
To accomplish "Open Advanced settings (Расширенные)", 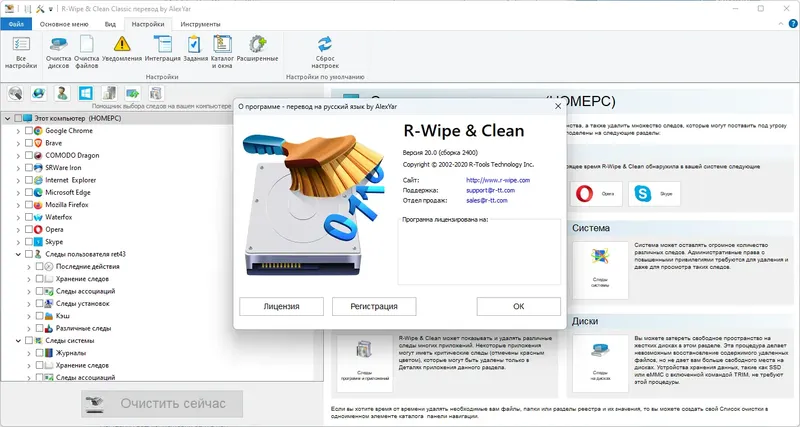I will click(258, 49).
